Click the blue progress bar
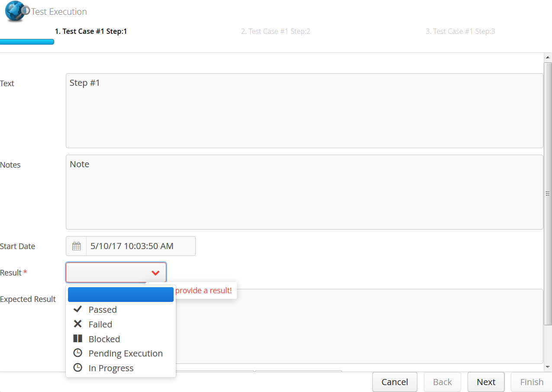 coord(27,42)
